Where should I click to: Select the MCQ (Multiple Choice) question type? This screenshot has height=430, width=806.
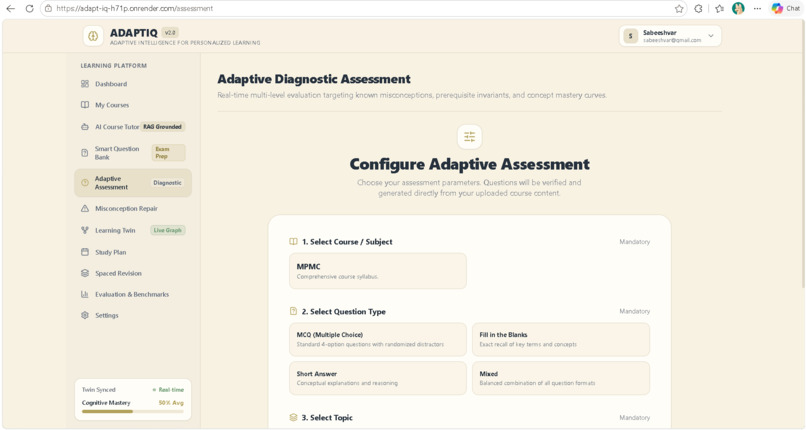[378, 339]
